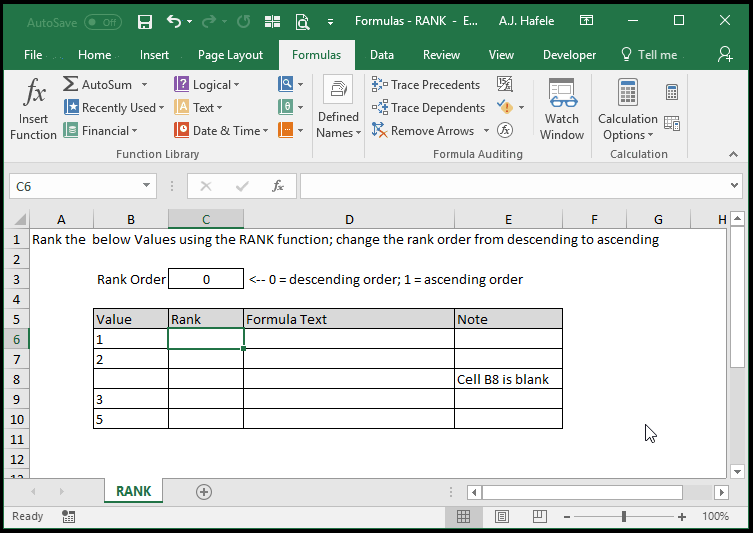Click Trace Precedents
This screenshot has height=533, width=753.
pos(426,85)
